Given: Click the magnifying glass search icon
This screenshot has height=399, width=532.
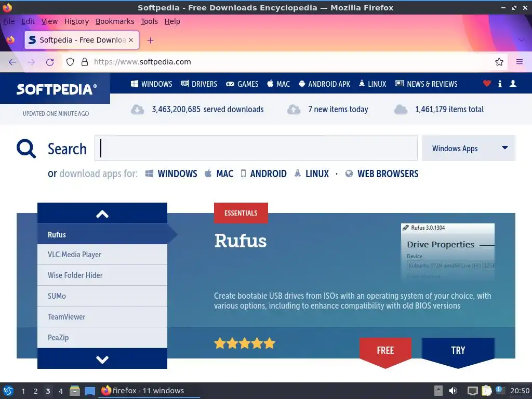Looking at the screenshot, I should coord(26,149).
